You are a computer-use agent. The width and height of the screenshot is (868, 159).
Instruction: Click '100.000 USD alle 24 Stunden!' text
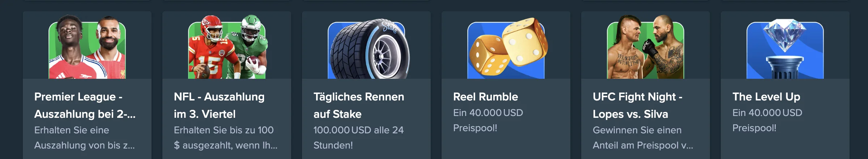pos(358,138)
